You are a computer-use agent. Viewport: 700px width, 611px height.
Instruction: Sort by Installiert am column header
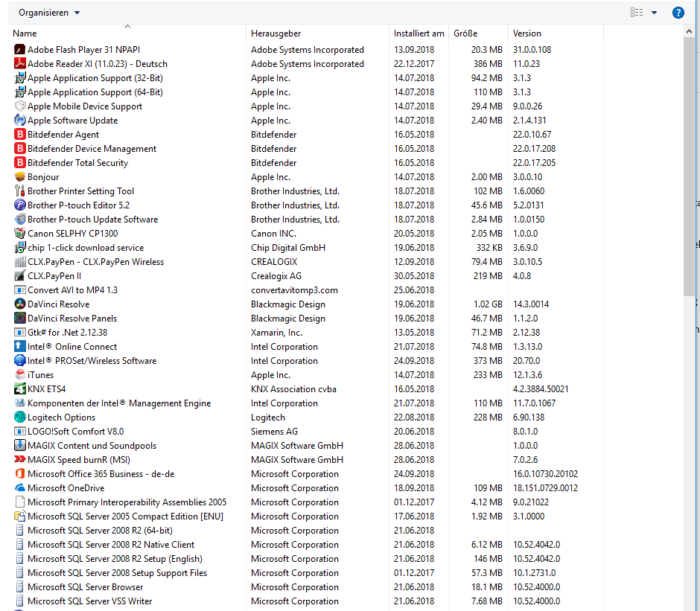click(x=419, y=33)
